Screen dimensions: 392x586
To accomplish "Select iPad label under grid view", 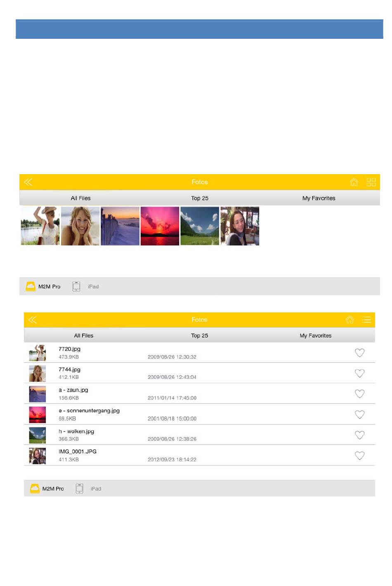I will tap(93, 286).
